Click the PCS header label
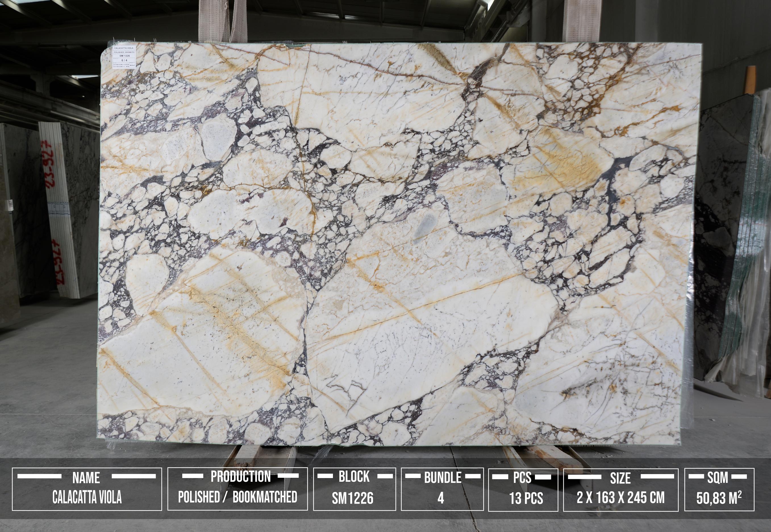 pyautogui.click(x=522, y=478)
